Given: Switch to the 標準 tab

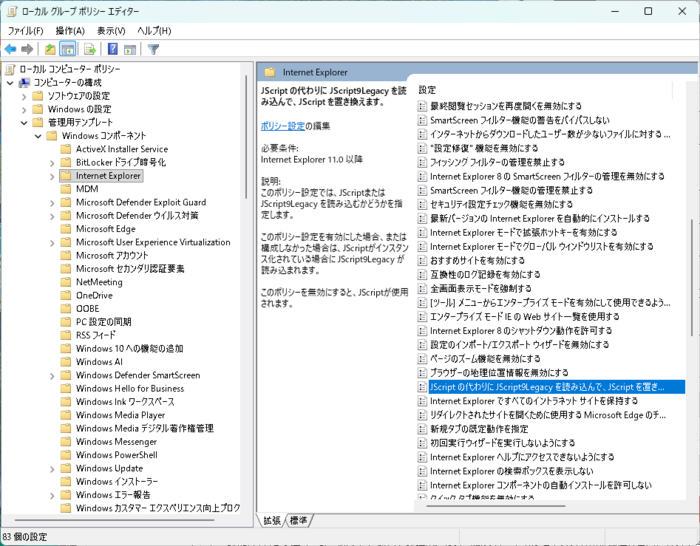Looking at the screenshot, I should 299,520.
